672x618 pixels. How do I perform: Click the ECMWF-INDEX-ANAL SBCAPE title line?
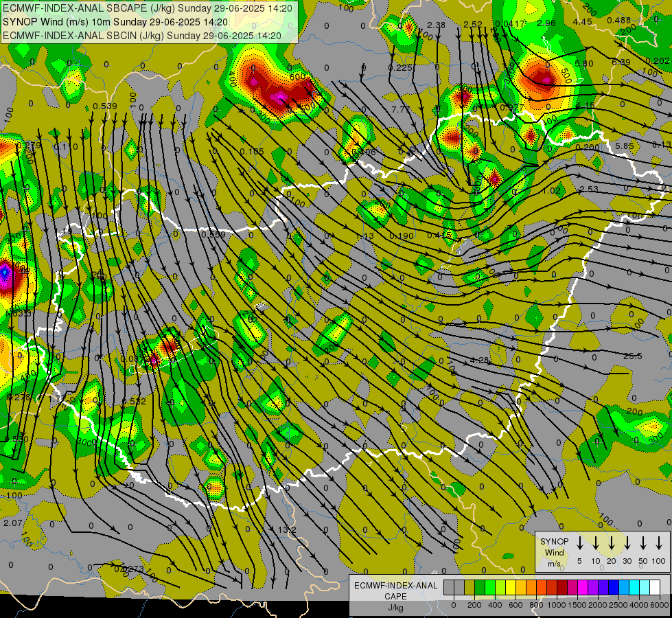click(148, 8)
